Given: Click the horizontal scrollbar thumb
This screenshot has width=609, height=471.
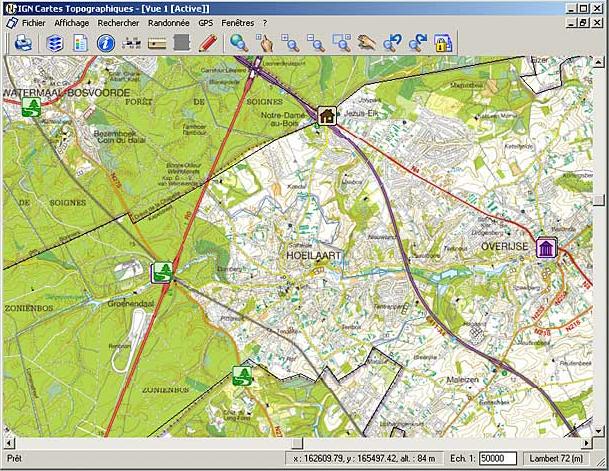Looking at the screenshot, I should (x=297, y=443).
